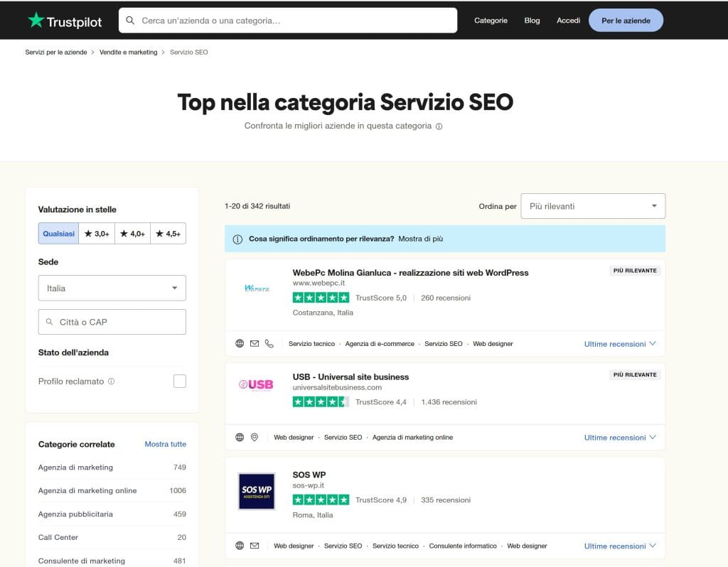Viewport: 728px width, 567px height.
Task: Click the Trustpilot star logo
Action: coord(36,21)
